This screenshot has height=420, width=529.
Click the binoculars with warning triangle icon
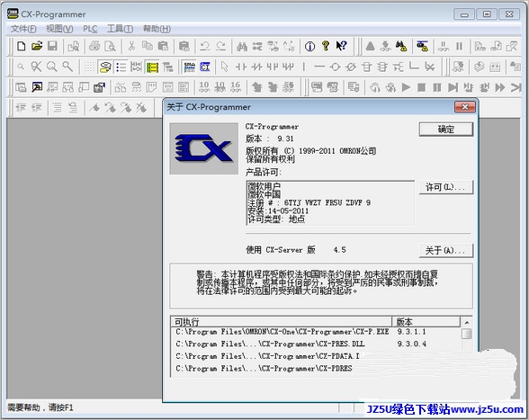[x=401, y=46]
